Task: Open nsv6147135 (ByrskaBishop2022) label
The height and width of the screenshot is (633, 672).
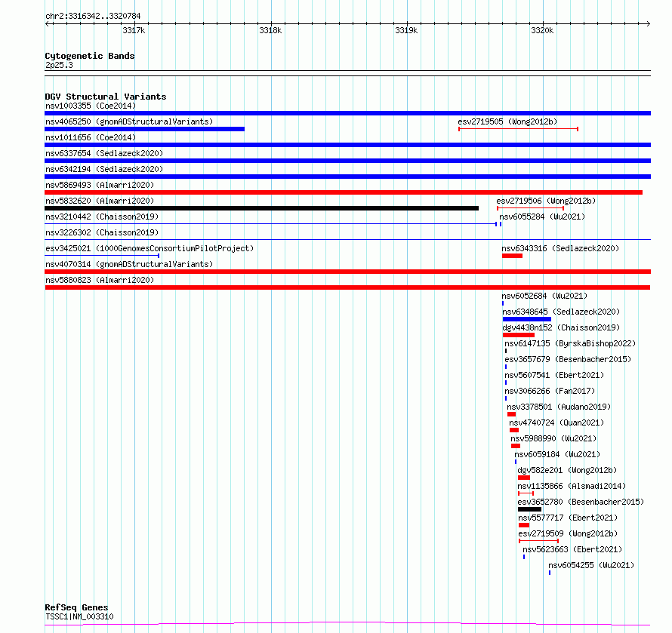Action: (570, 343)
